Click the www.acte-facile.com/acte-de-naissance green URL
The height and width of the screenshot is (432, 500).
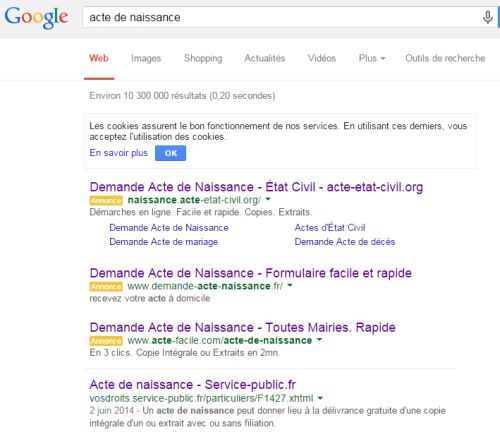pos(220,340)
